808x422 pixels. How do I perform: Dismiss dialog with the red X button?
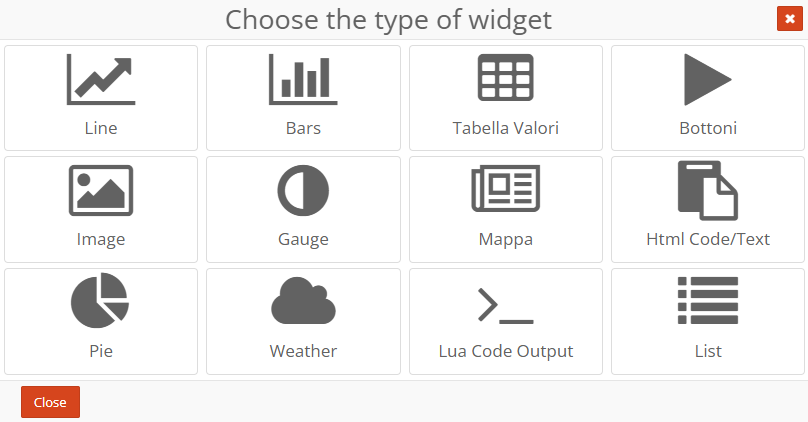pos(788,19)
